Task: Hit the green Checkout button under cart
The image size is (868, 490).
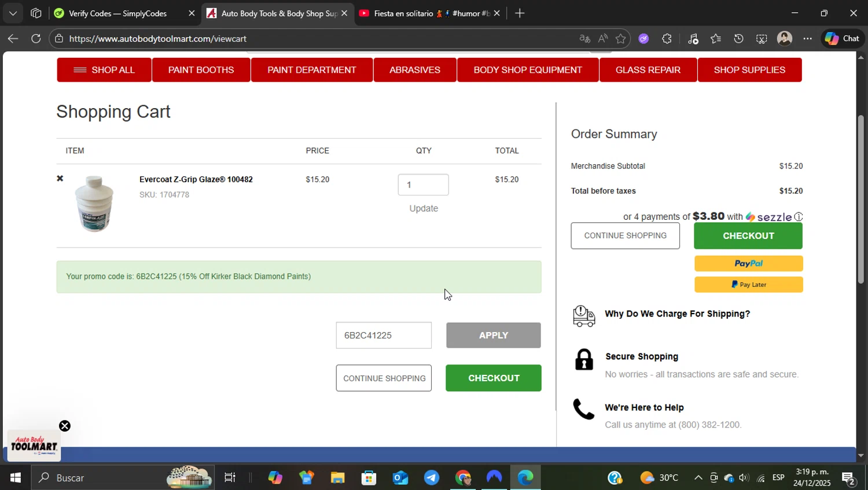Action: point(494,378)
